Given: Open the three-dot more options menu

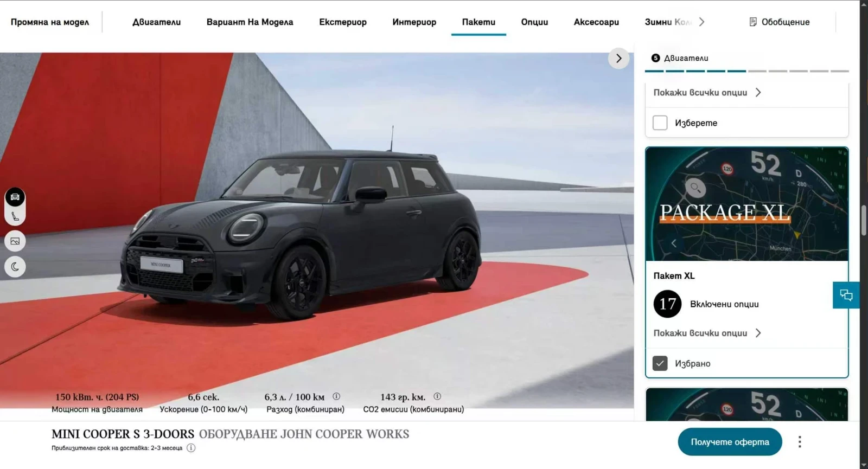Looking at the screenshot, I should pyautogui.click(x=800, y=442).
